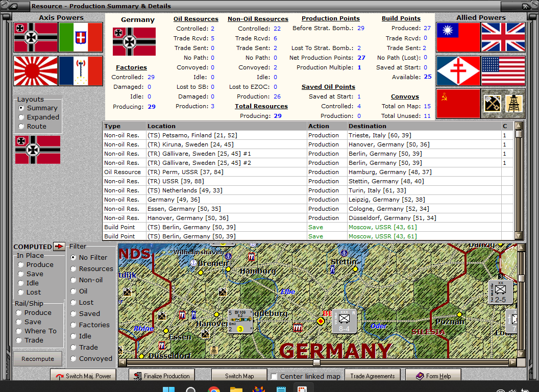Select the Japan rising sun flag
Screen dimensions: 539x392
pyautogui.click(x=36, y=71)
